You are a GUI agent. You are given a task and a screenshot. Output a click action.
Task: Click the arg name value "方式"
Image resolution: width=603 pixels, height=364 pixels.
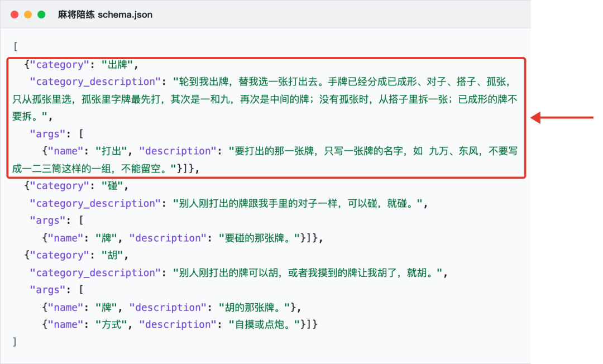tap(111, 324)
